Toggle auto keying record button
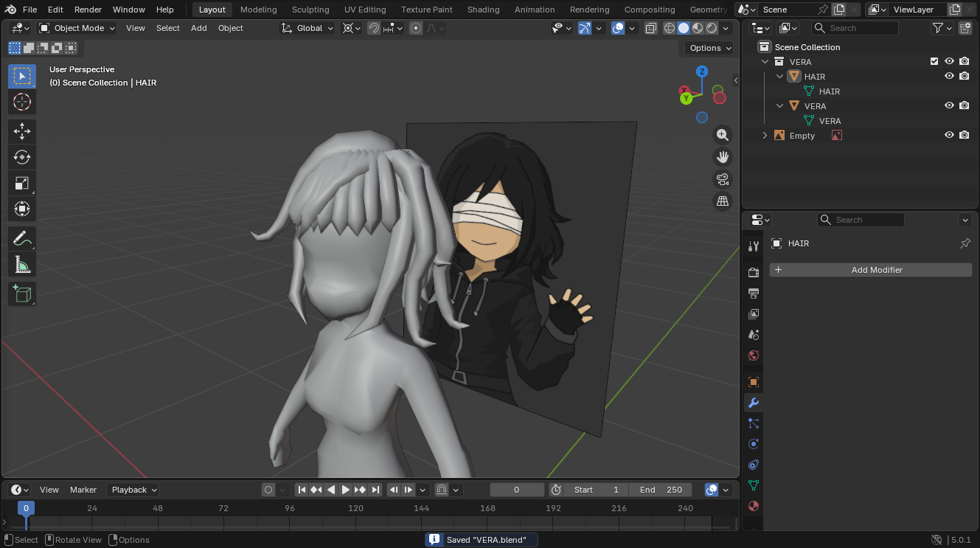The width and height of the screenshot is (980, 548). click(x=268, y=490)
